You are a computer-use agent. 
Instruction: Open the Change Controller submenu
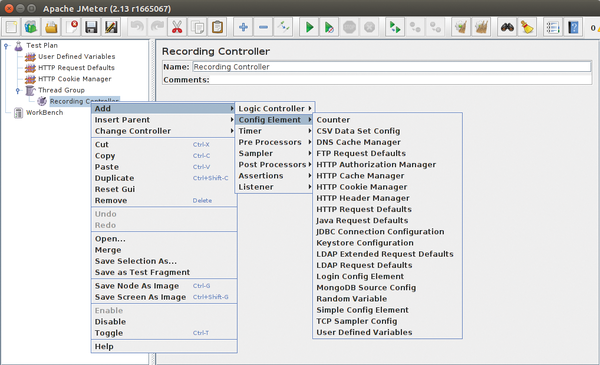(164, 131)
